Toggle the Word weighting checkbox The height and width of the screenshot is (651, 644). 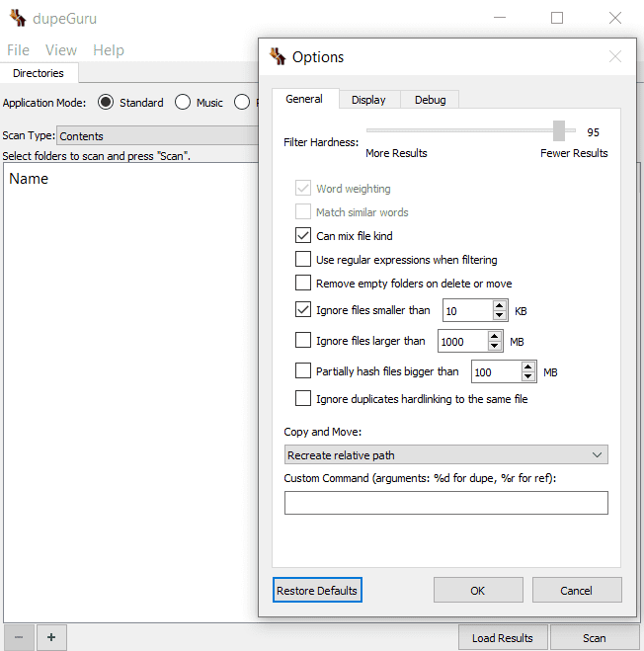tap(303, 188)
